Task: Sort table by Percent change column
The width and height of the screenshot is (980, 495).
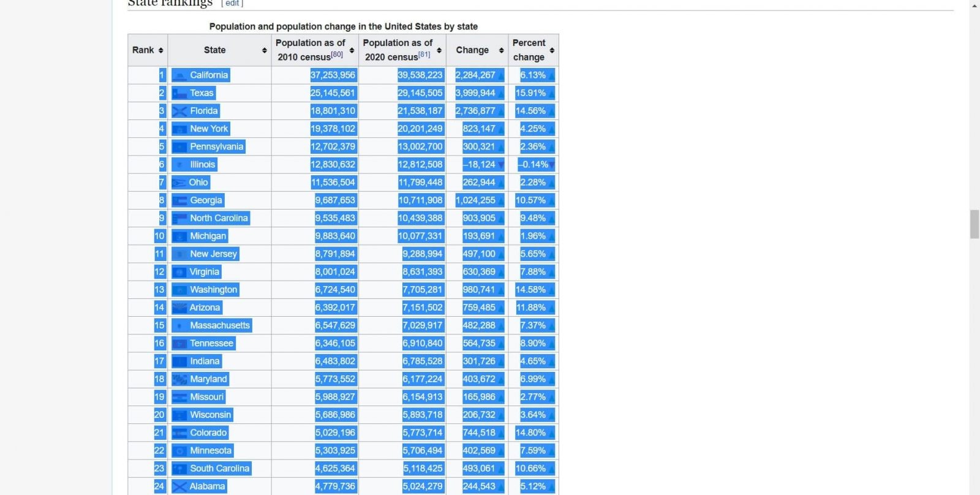Action: 552,50
